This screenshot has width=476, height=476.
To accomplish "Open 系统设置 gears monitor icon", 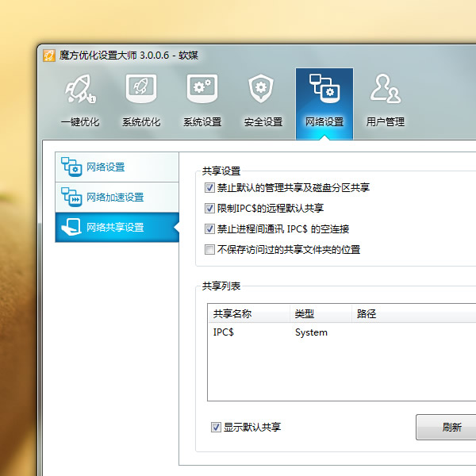I will click(202, 88).
